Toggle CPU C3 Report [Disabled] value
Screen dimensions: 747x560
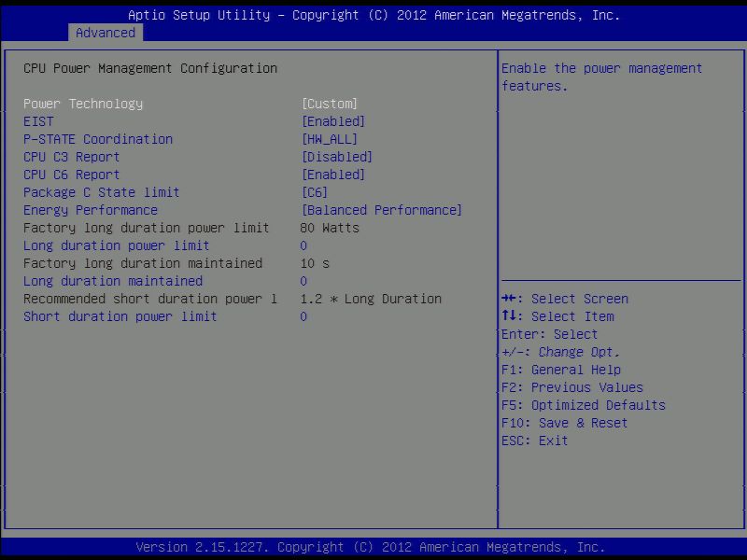pyautogui.click(x=337, y=157)
